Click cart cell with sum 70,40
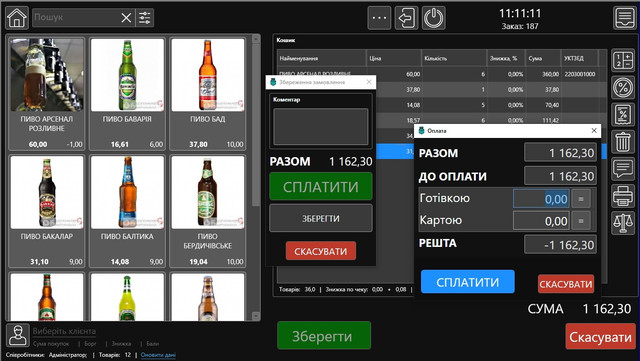 coord(543,105)
